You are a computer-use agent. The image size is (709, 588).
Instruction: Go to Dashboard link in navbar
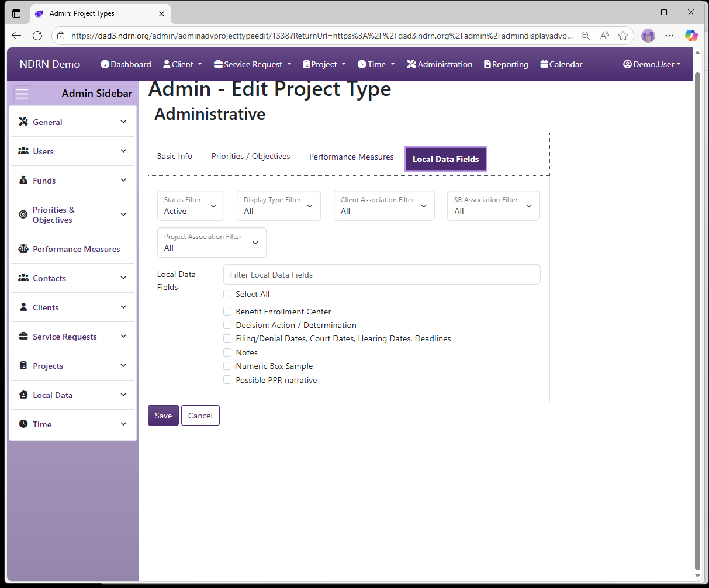tap(126, 64)
